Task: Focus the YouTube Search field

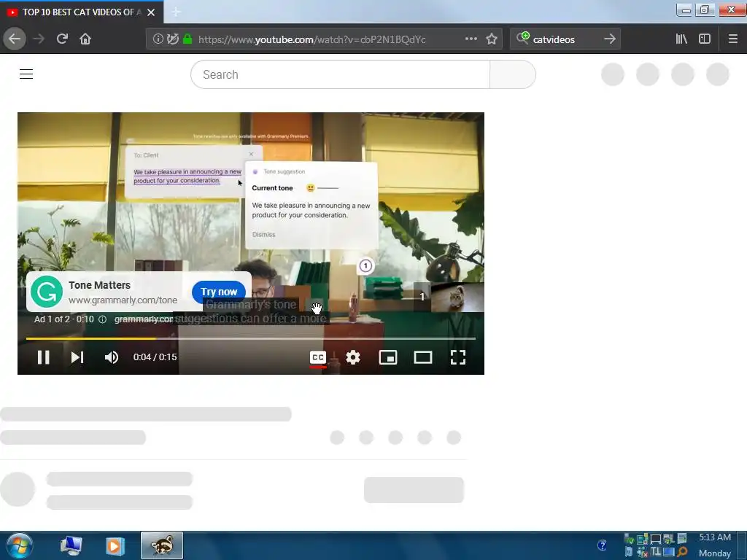Action: (x=340, y=74)
